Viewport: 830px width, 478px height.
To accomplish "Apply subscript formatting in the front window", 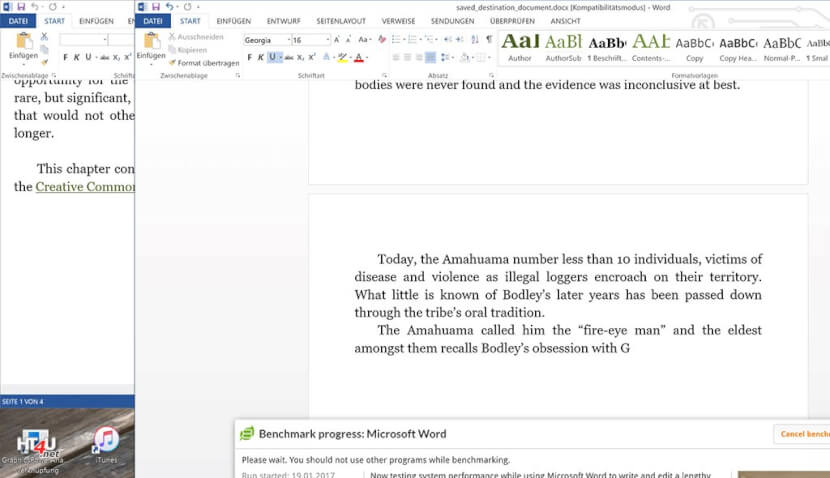I will pyautogui.click(x=300, y=57).
